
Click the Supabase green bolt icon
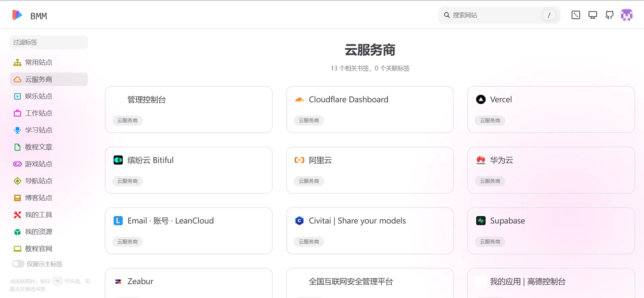pyautogui.click(x=481, y=220)
